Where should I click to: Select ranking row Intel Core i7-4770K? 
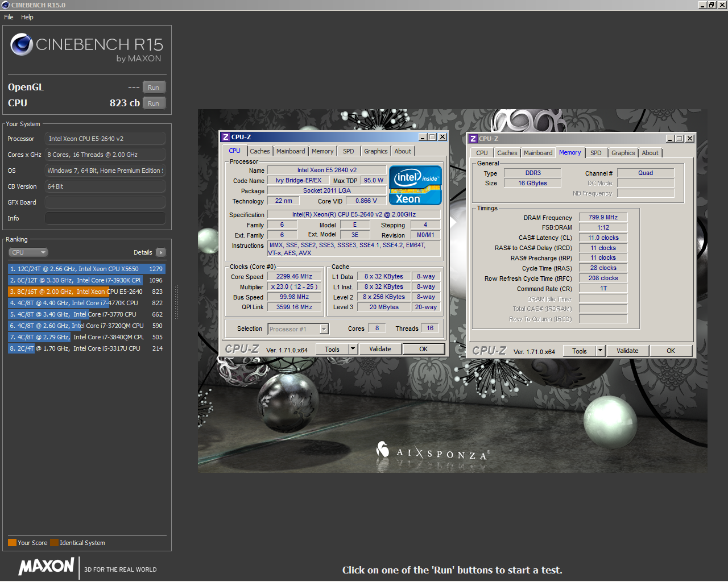click(x=86, y=303)
